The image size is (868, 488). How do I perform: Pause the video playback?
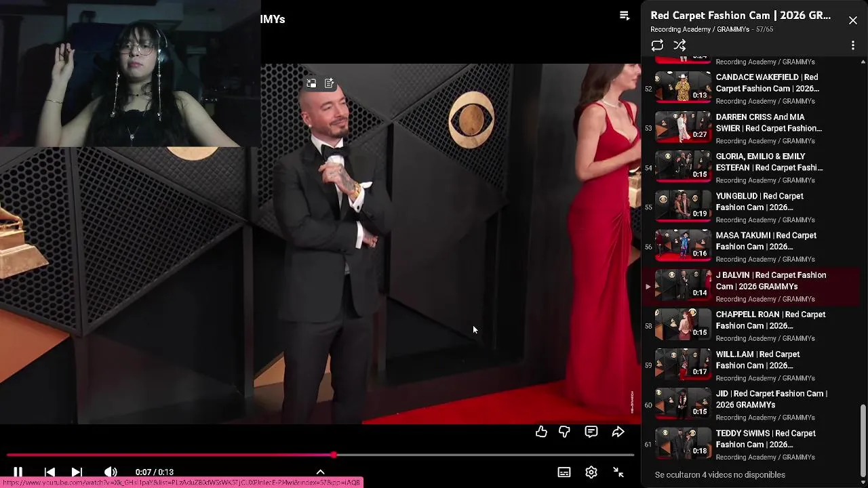[x=18, y=472]
